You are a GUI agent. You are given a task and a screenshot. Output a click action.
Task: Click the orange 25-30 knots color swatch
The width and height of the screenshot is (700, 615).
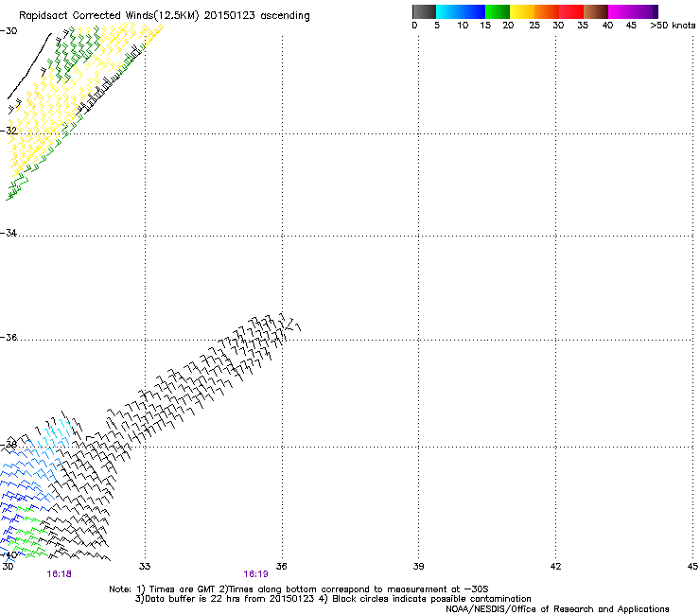pyautogui.click(x=547, y=11)
